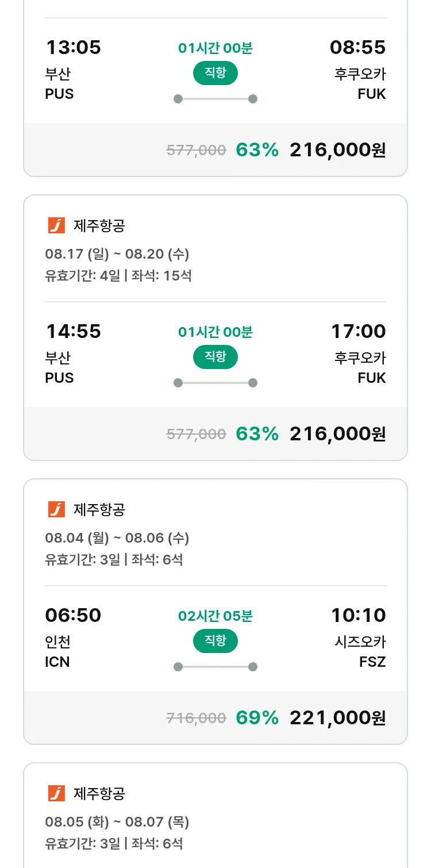
Task: Click the 08:55 arrival time at FUK
Action: pyautogui.click(x=357, y=47)
